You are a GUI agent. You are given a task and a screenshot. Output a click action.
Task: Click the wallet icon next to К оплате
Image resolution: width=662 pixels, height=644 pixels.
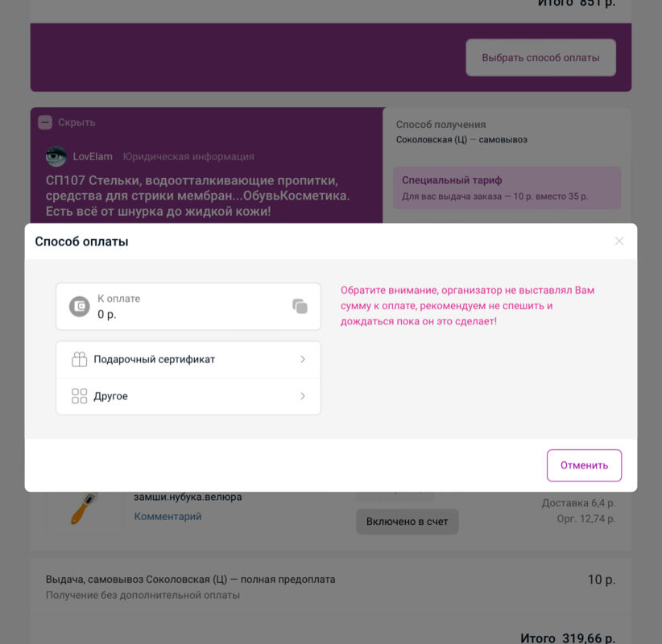click(x=79, y=306)
